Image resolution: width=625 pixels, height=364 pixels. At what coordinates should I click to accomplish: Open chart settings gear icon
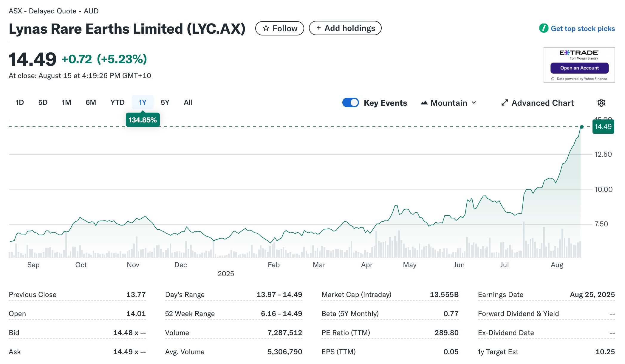point(601,103)
